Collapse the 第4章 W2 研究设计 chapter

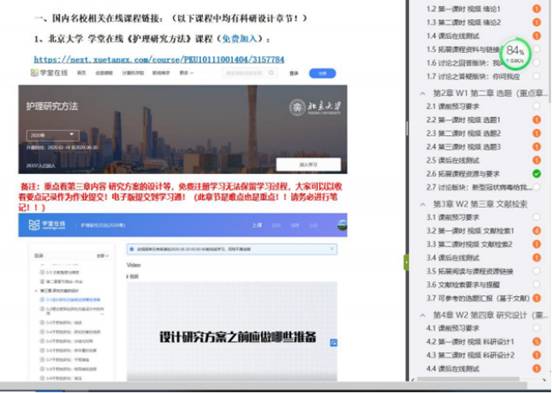click(422, 315)
